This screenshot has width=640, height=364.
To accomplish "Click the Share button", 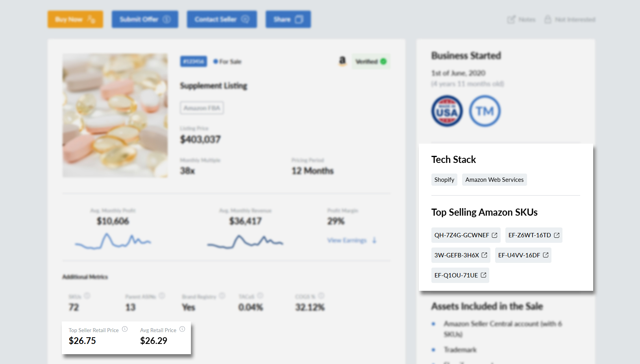I will coord(288,19).
